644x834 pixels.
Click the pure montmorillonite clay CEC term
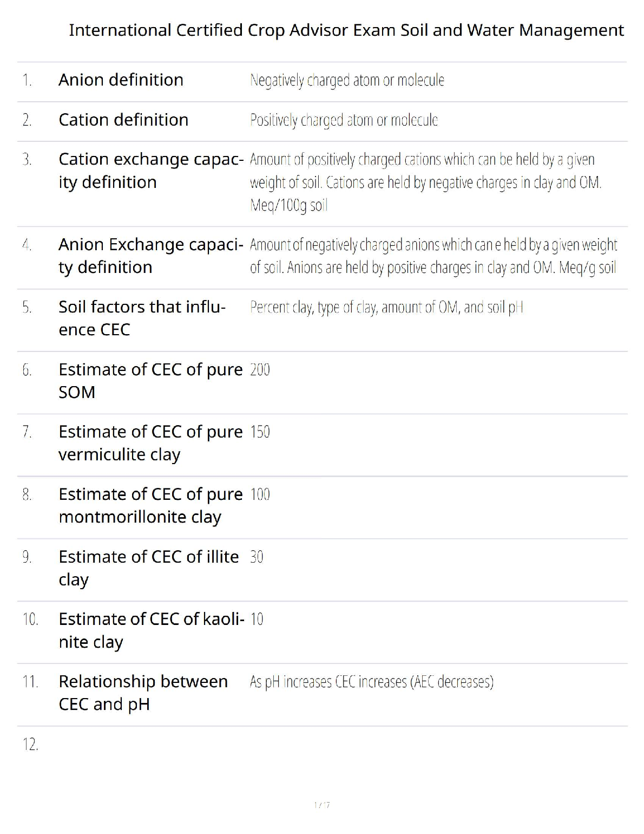coord(150,505)
